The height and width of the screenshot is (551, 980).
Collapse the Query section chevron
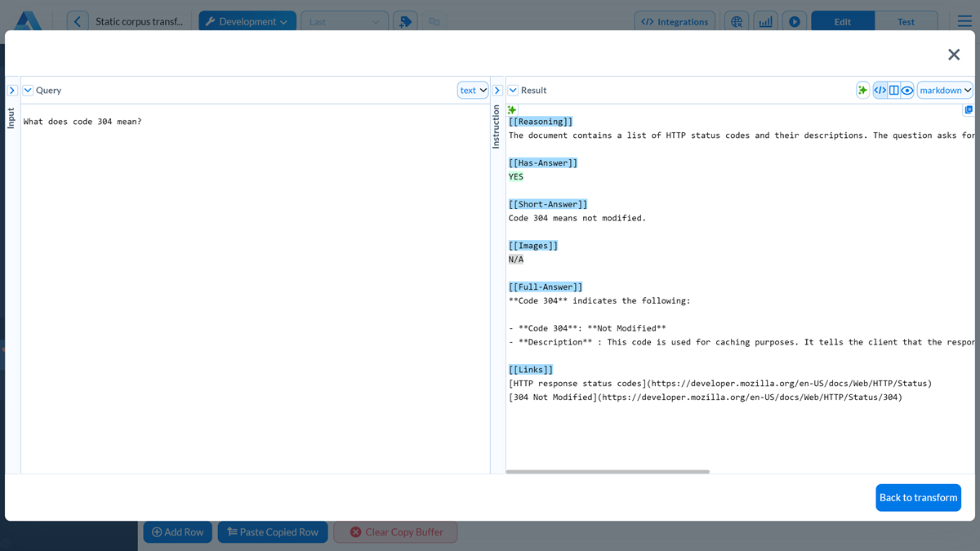pyautogui.click(x=28, y=91)
